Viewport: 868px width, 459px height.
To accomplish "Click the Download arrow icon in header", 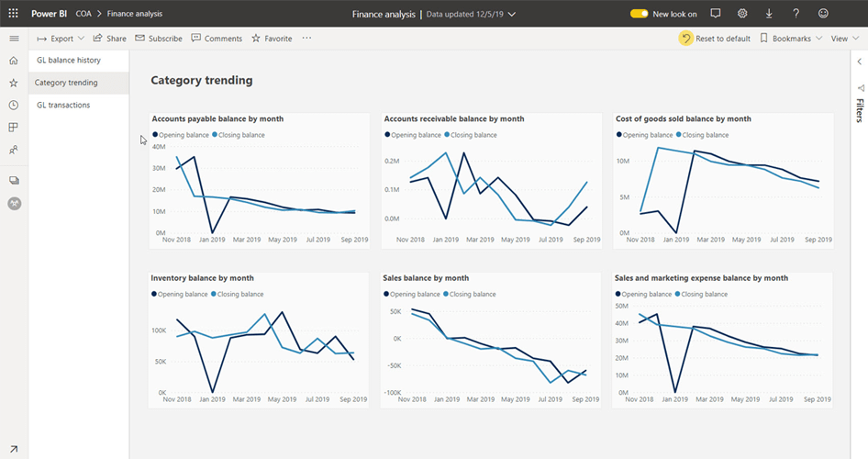I will 769,14.
